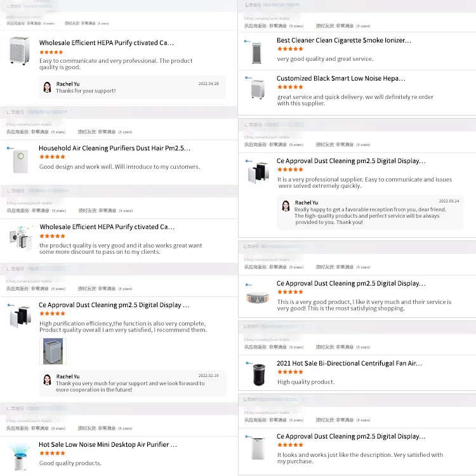Open the Customized Black Smart Low Noise Hepa link
The image size is (476, 476).
pyautogui.click(x=340, y=79)
